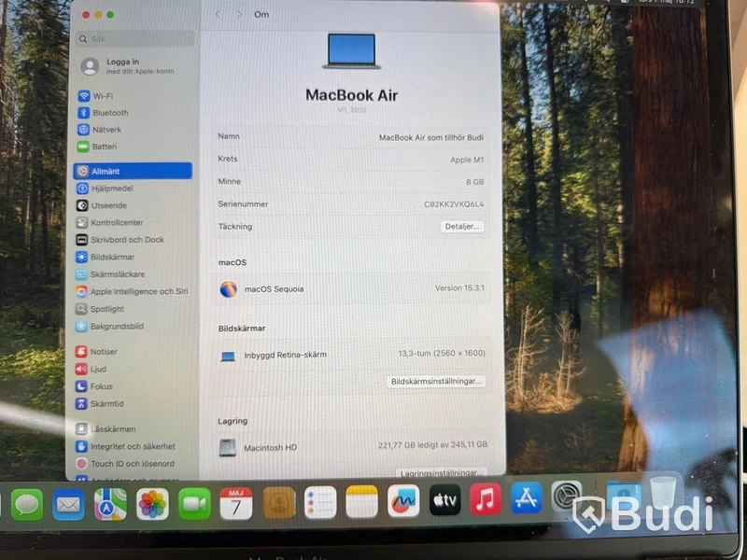Go back with the left chevron

218,15
